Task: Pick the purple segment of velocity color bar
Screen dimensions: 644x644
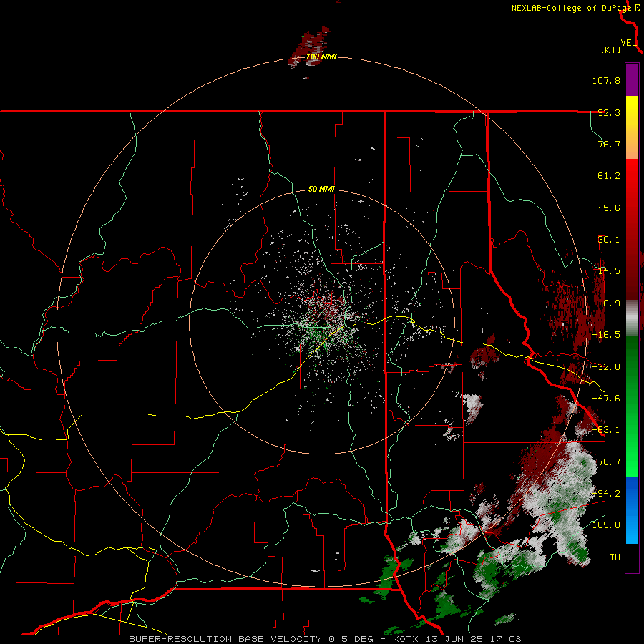Action: coord(632,79)
